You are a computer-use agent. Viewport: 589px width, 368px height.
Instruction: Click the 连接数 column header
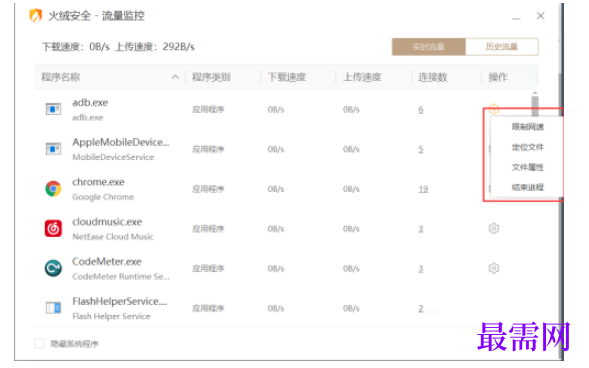click(433, 77)
